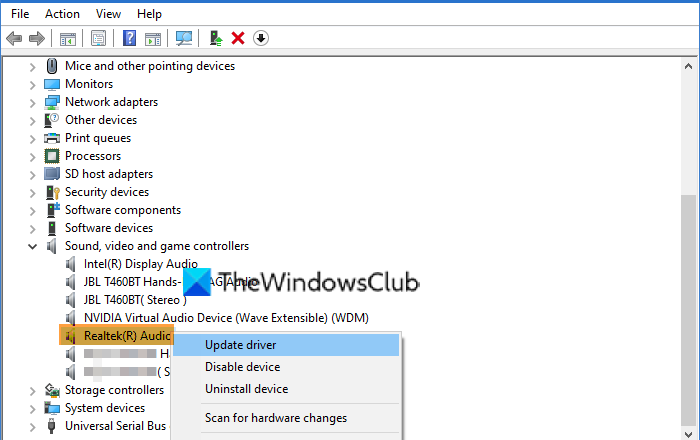Click the scrollbar down arrow

click(x=688, y=434)
